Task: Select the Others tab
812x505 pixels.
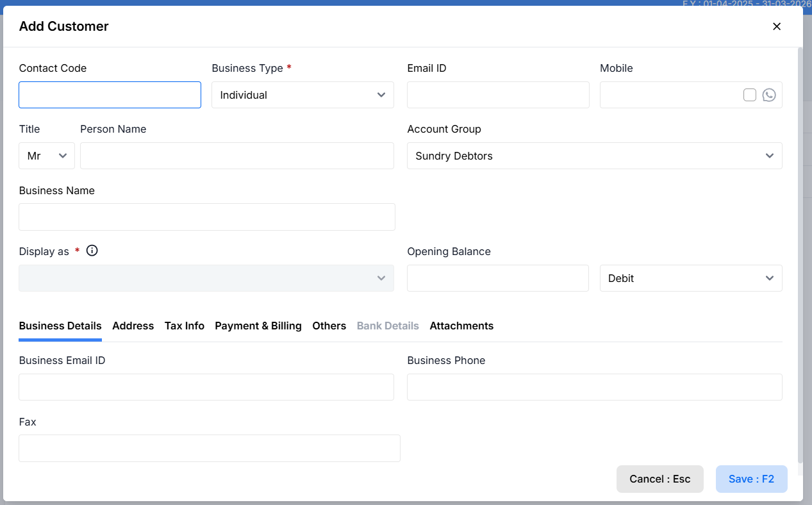Action: pos(329,326)
